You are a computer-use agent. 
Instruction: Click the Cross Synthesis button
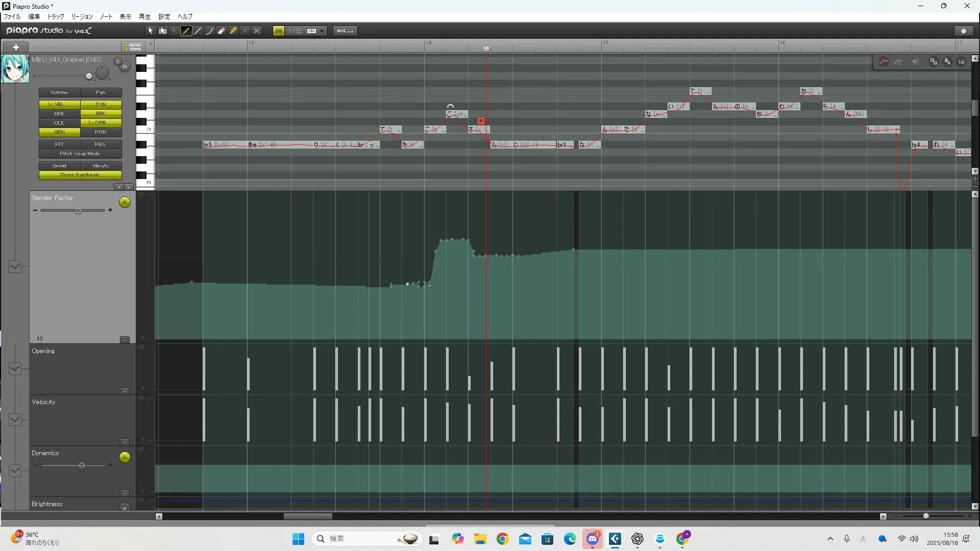(80, 175)
